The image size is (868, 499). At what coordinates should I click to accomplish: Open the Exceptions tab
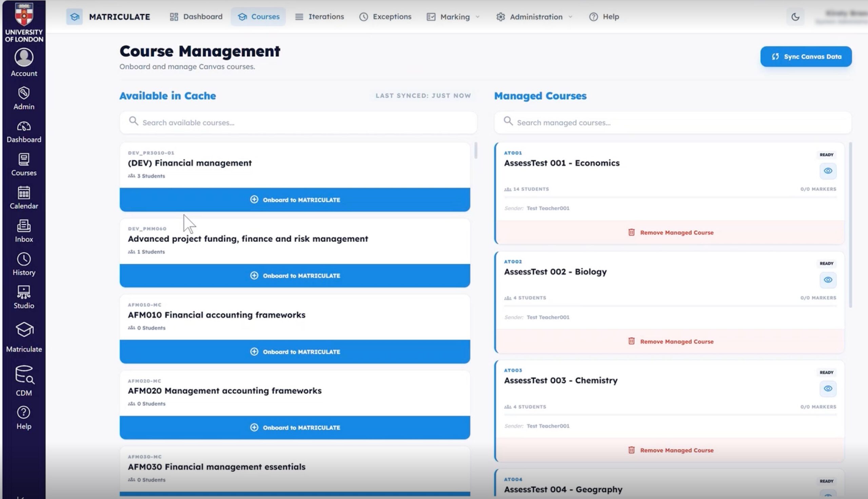(x=385, y=16)
